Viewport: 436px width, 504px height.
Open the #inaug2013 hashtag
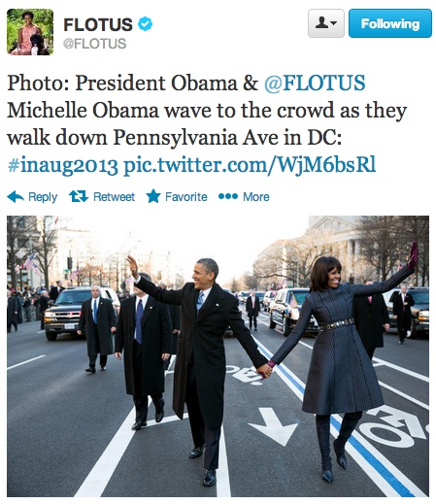[62, 165]
